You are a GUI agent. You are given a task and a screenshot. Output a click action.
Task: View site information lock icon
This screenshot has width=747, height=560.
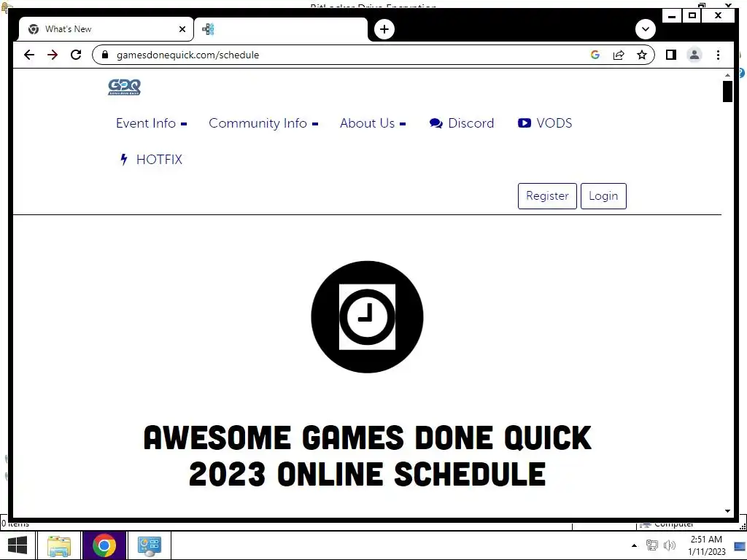105,55
